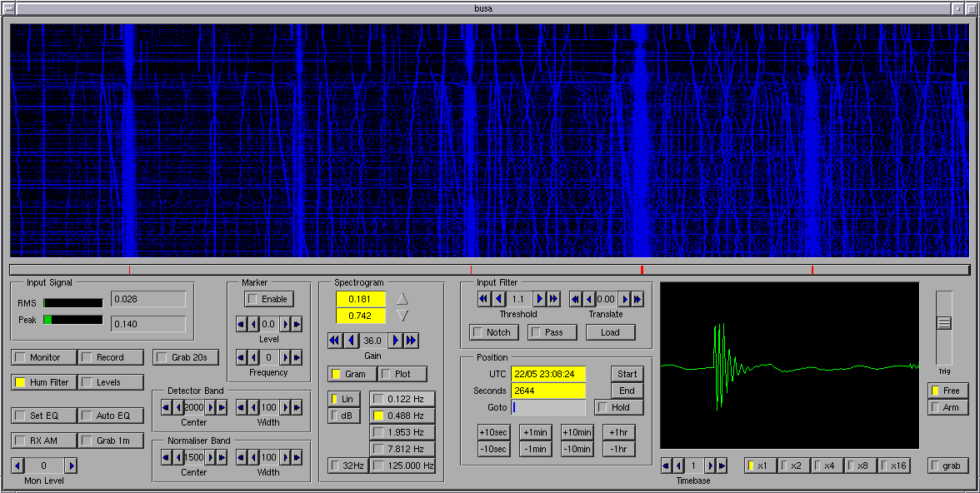
Task: Click the up triangle beside spectrogram value 0.181
Action: point(402,299)
